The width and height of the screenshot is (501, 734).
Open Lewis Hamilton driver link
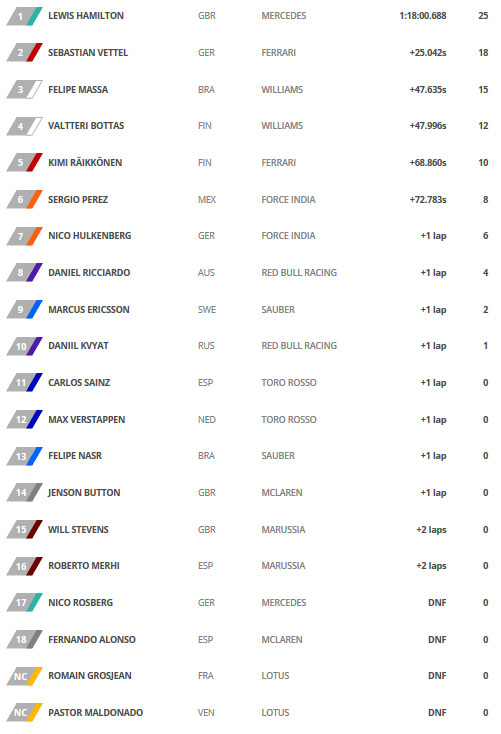86,16
